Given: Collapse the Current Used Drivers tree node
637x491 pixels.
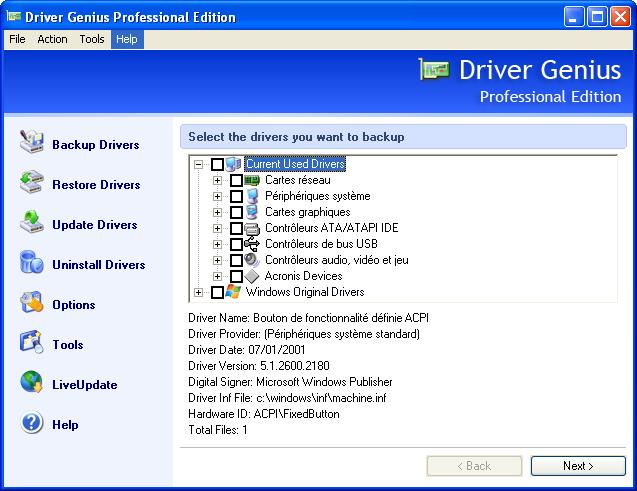Looking at the screenshot, I should click(x=199, y=164).
